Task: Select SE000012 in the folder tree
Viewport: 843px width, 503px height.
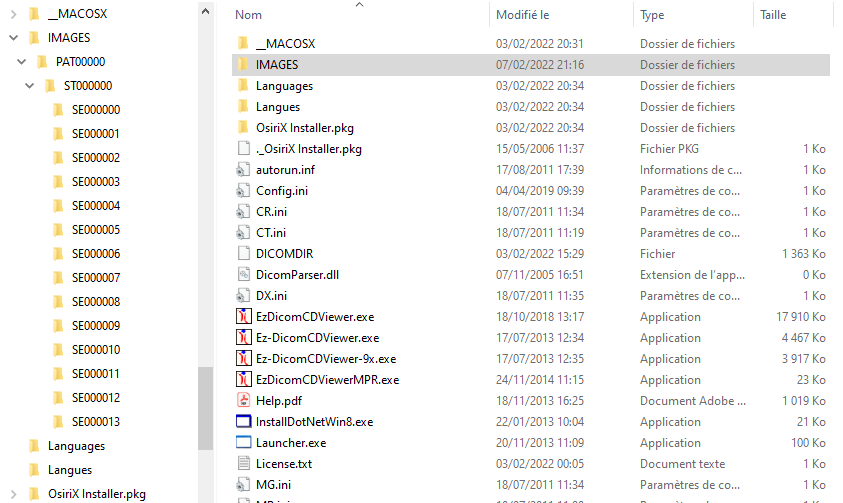Action: 96,398
